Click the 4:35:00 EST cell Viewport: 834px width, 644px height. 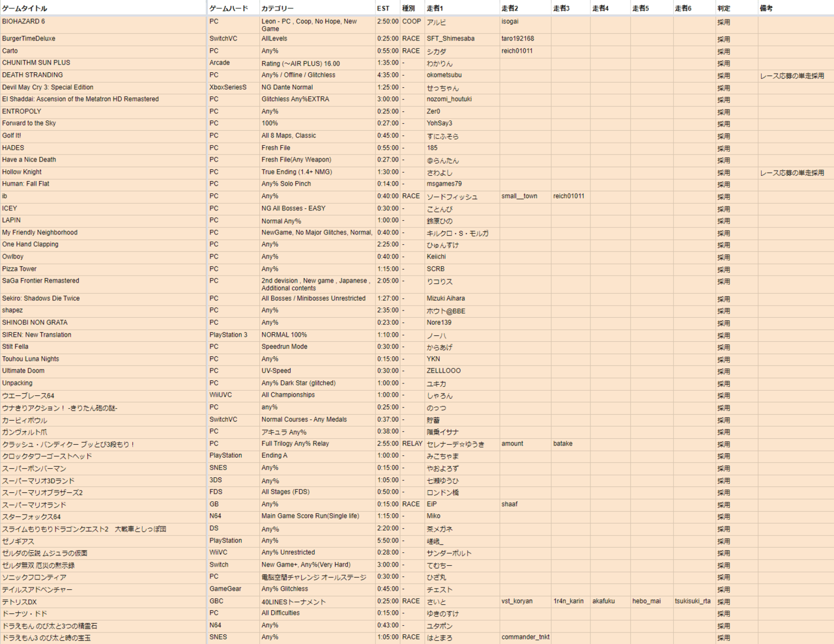[x=388, y=76]
